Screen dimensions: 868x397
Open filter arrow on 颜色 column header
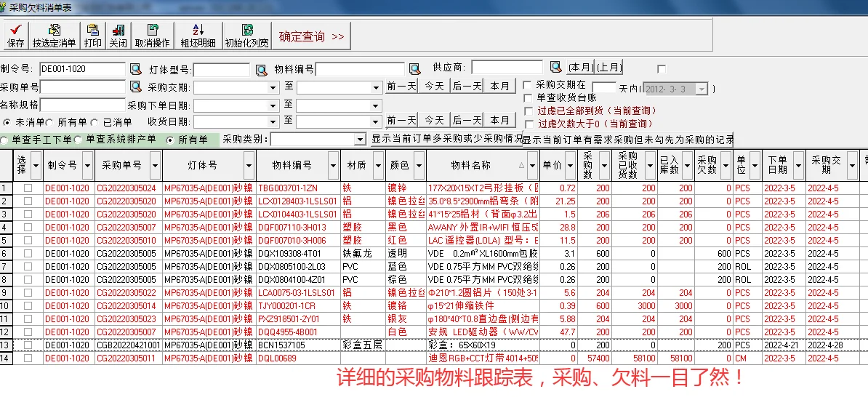click(419, 165)
